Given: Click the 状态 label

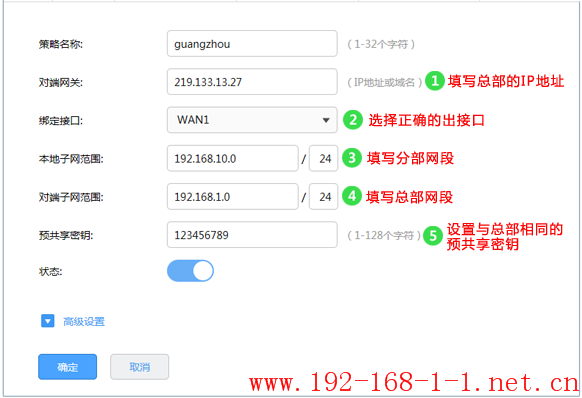Looking at the screenshot, I should (x=50, y=271).
